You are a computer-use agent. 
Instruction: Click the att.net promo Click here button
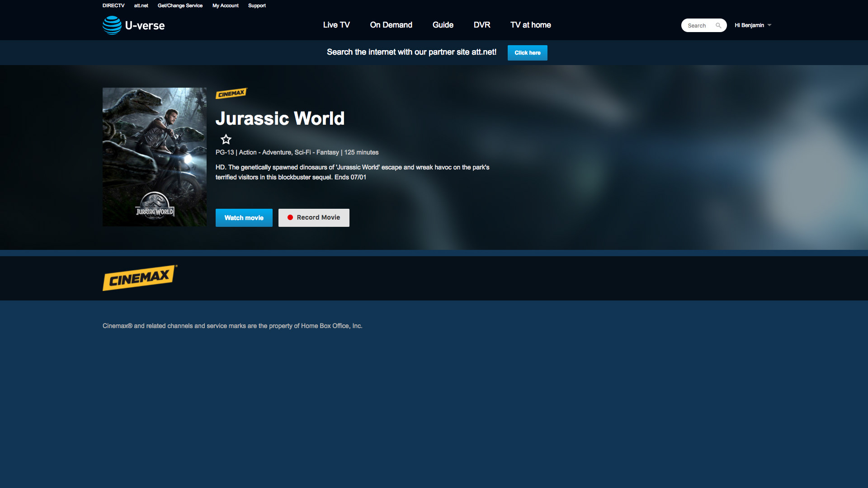coord(527,53)
